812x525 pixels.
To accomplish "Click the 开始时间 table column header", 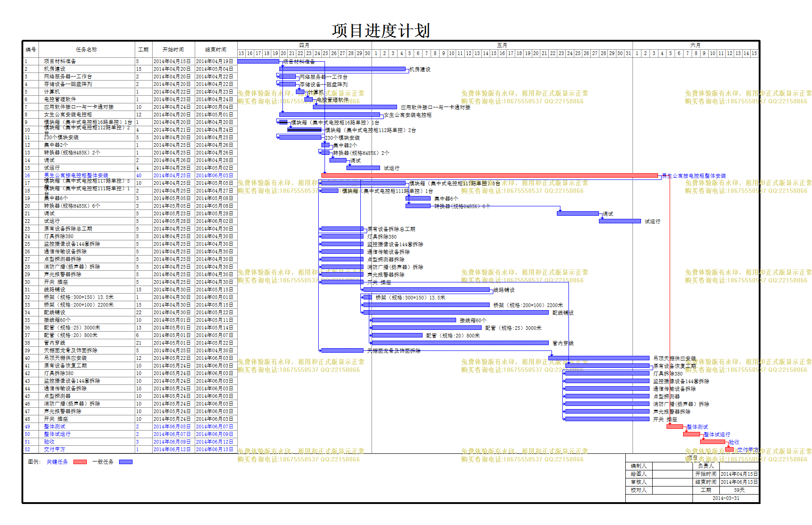I will pyautogui.click(x=173, y=50).
